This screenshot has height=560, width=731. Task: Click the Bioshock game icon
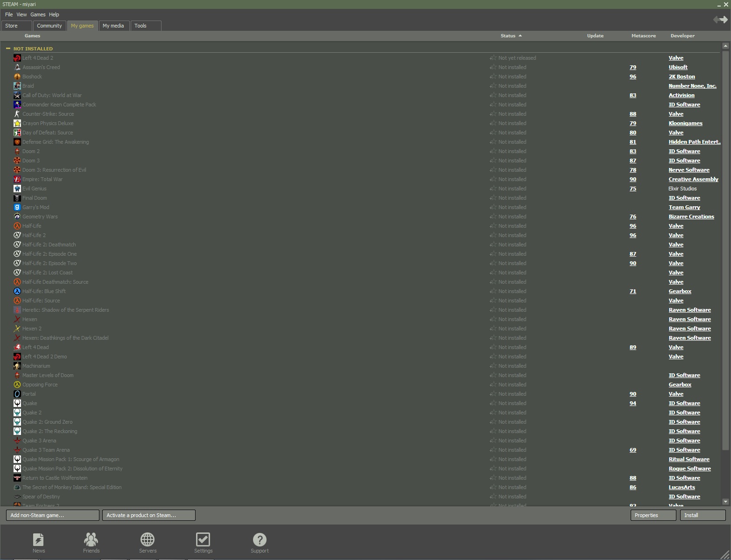tap(17, 77)
